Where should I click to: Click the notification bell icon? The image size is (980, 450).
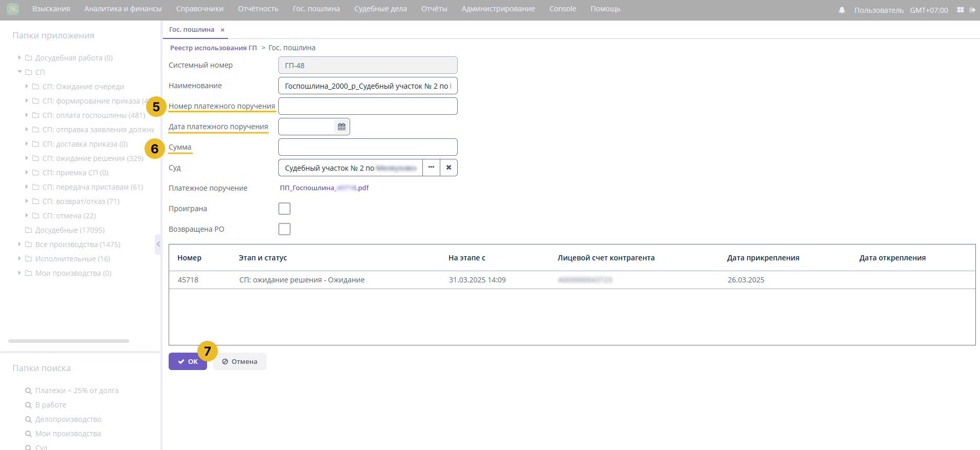coord(842,10)
